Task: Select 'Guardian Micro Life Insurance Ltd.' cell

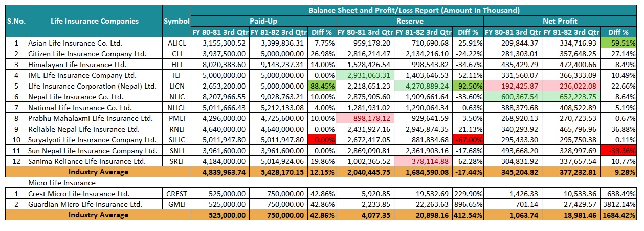Action: [x=94, y=204]
